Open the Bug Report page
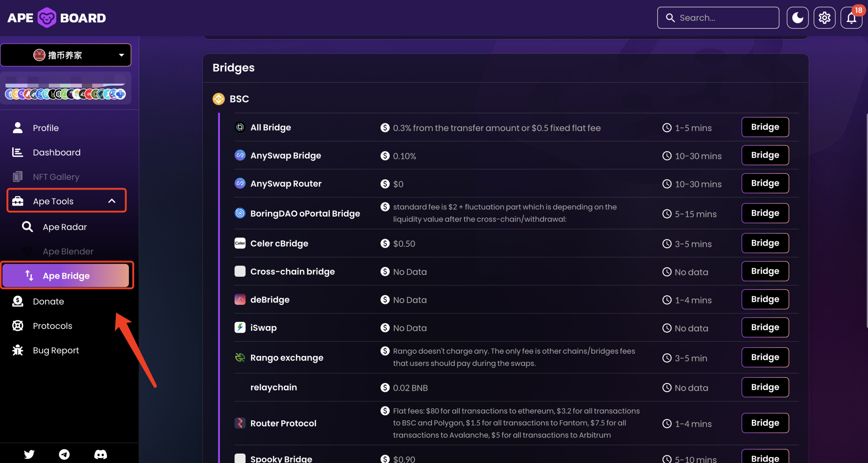This screenshot has height=463, width=868. [56, 350]
